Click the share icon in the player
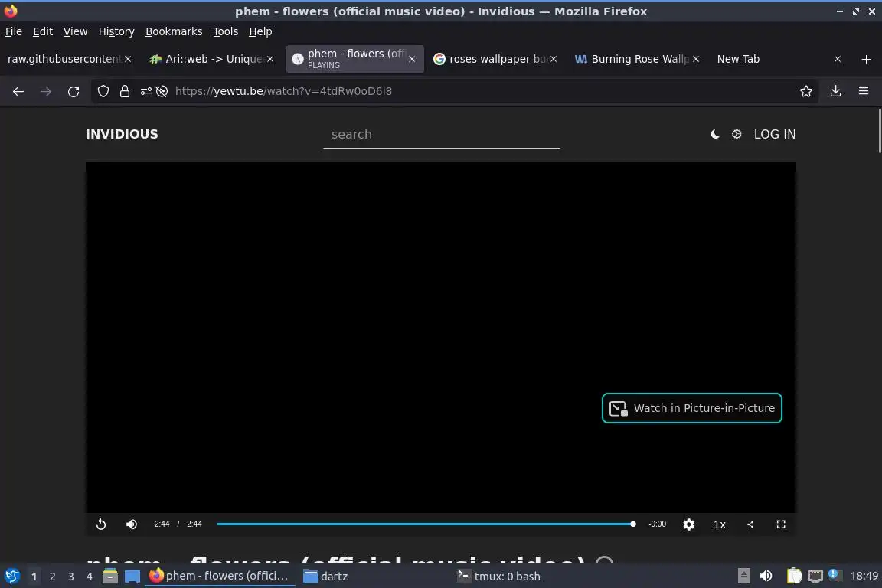 pyautogui.click(x=750, y=524)
